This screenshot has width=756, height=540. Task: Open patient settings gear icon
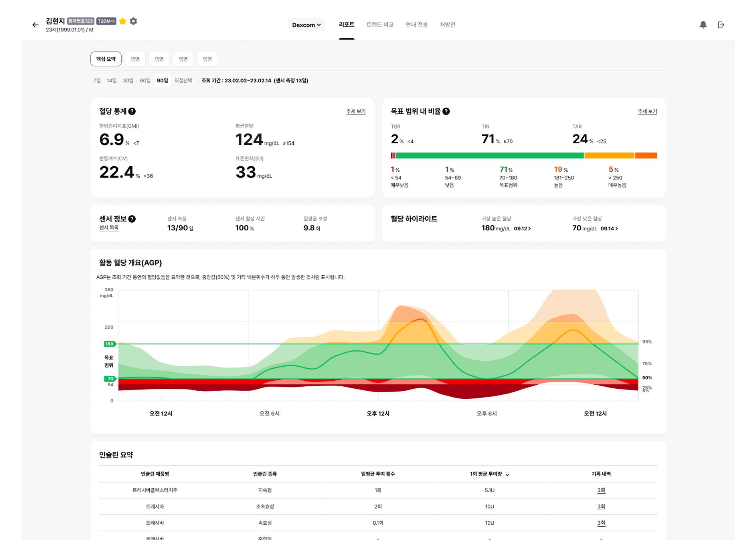click(133, 21)
